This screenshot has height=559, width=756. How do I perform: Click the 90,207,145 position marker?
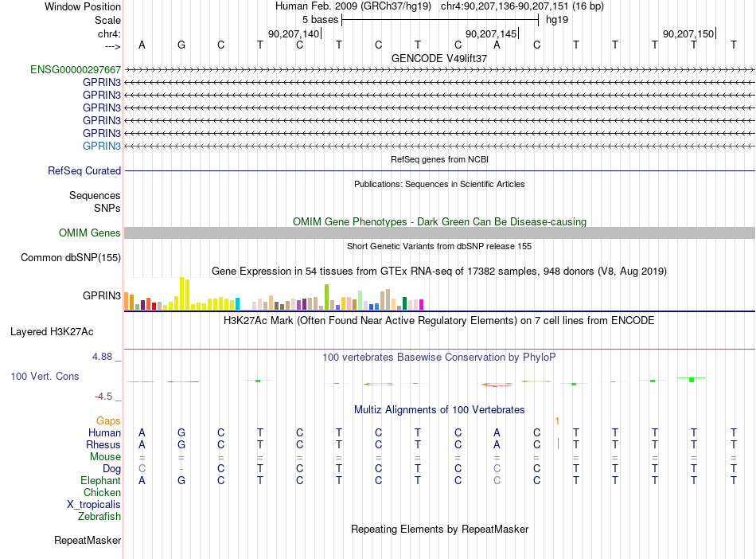[491, 33]
